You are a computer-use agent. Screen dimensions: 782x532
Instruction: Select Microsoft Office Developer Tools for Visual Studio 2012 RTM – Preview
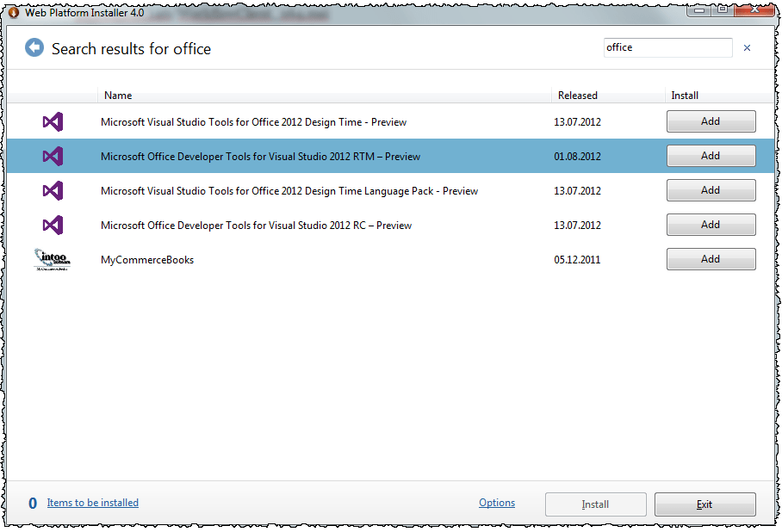coord(260,157)
